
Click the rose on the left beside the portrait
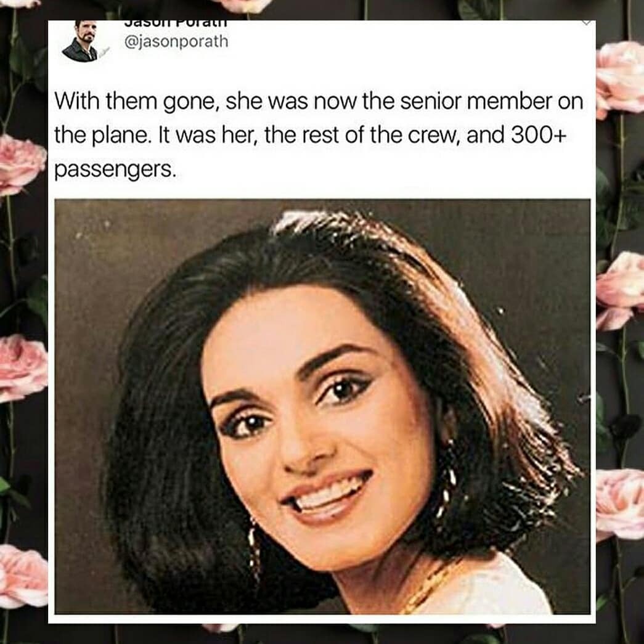pyautogui.click(x=23, y=368)
